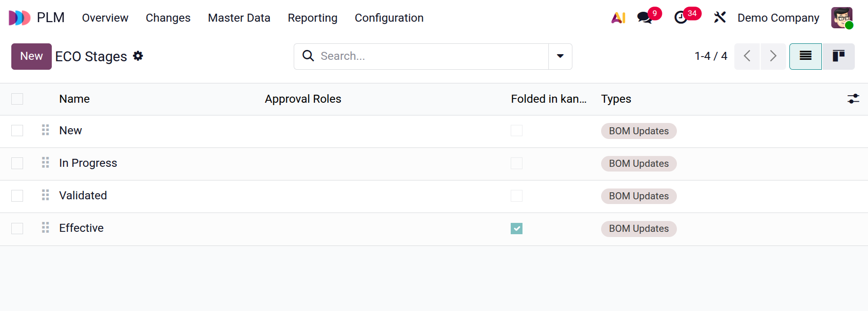Image resolution: width=868 pixels, height=311 pixels.
Task: Open the activities clock icon
Action: coord(681,18)
